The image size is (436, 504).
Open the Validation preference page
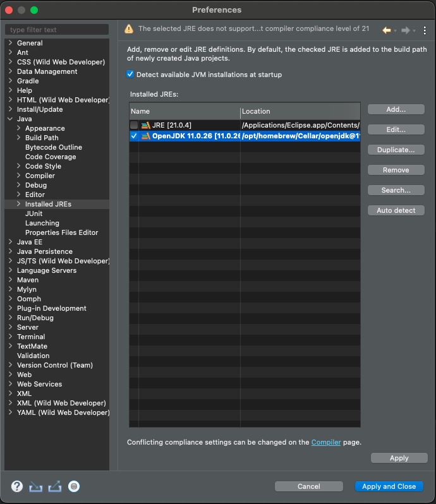(x=33, y=356)
